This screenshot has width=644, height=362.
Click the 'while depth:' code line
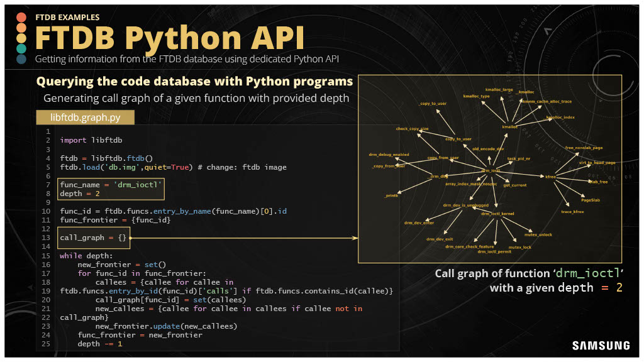86,255
